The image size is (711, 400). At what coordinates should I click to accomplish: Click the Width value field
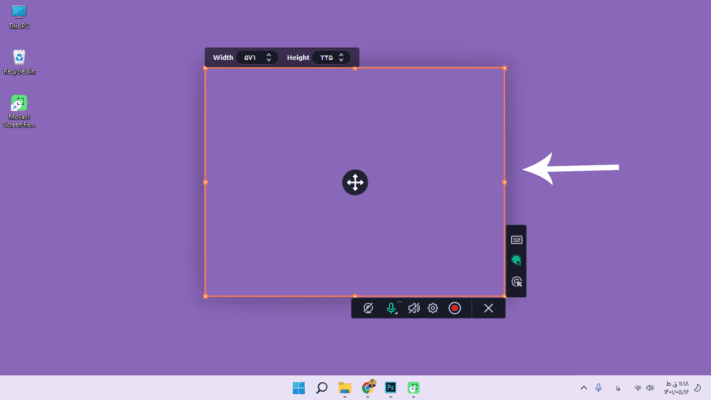point(250,58)
